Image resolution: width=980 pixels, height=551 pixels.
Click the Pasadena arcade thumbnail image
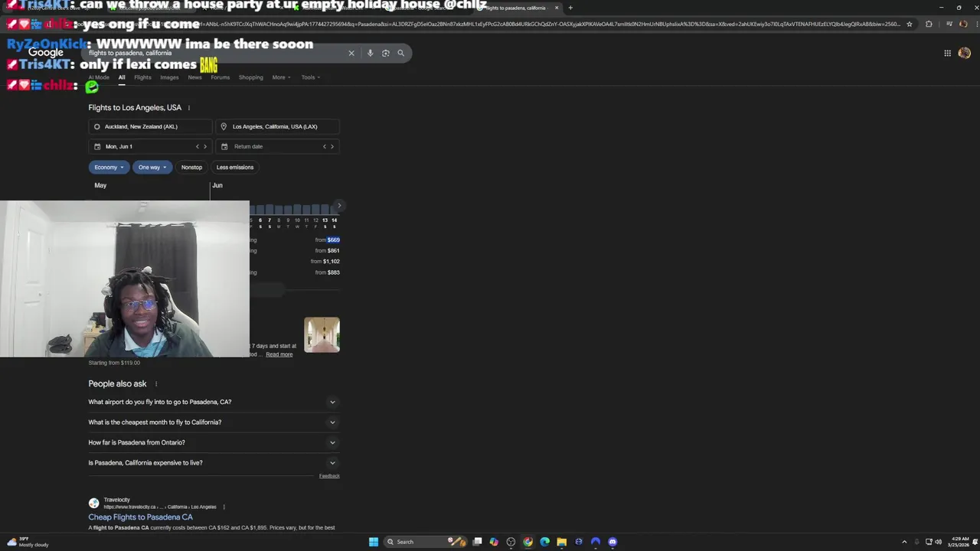coord(322,335)
